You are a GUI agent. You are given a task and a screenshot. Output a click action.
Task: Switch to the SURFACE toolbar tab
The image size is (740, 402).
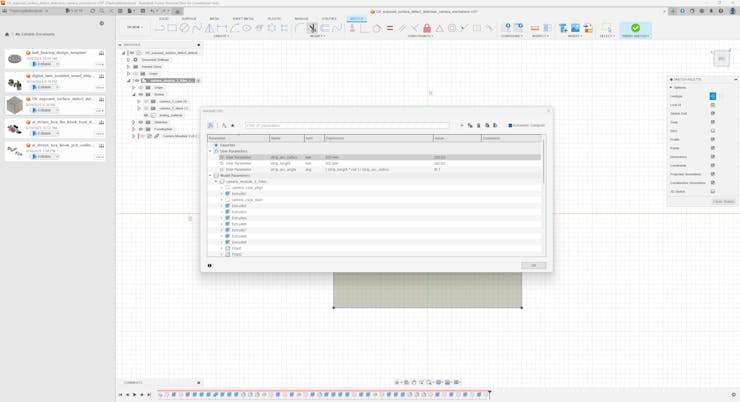(x=189, y=19)
